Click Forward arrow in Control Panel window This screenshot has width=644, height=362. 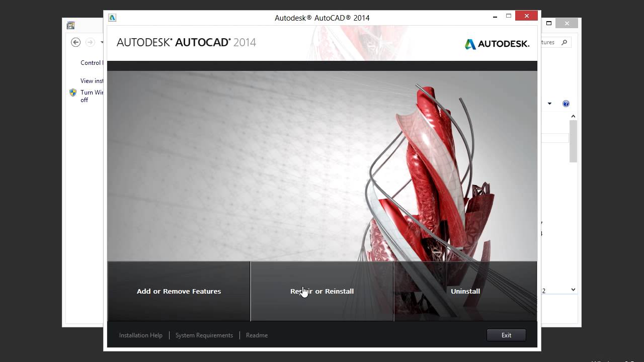[90, 42]
